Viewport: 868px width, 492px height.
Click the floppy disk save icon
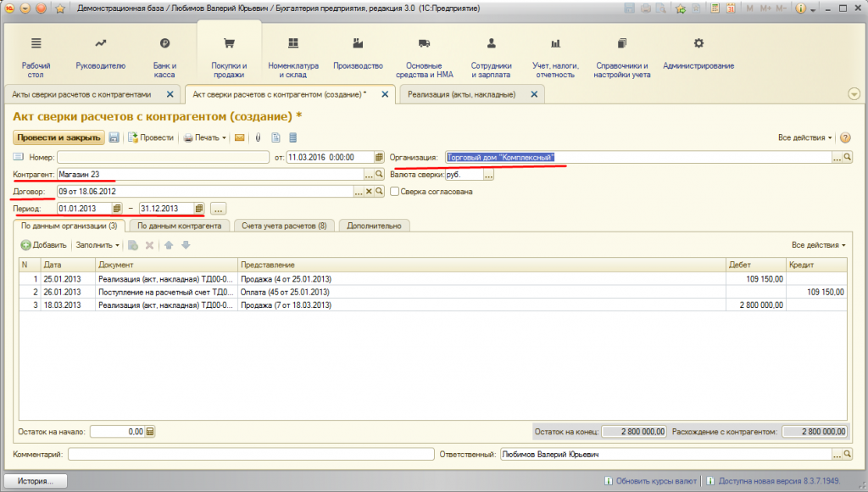114,137
